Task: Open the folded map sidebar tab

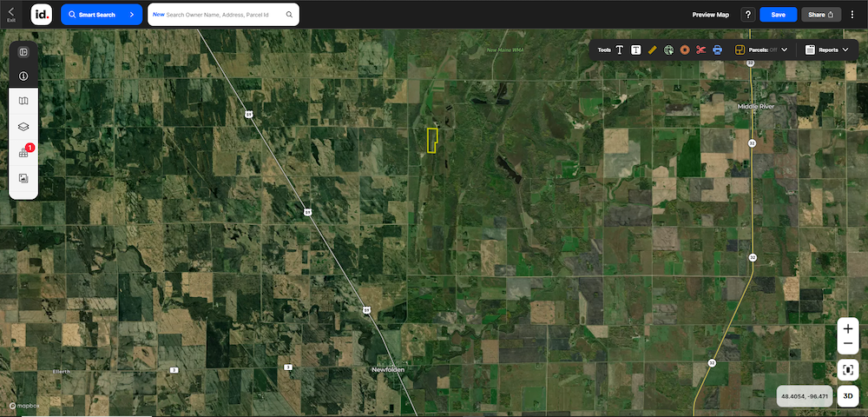Action: click(23, 102)
